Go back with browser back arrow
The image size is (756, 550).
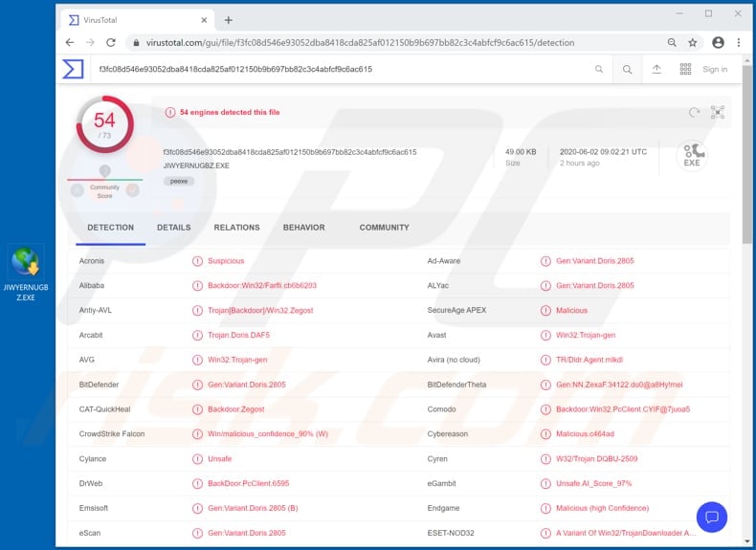(x=70, y=42)
